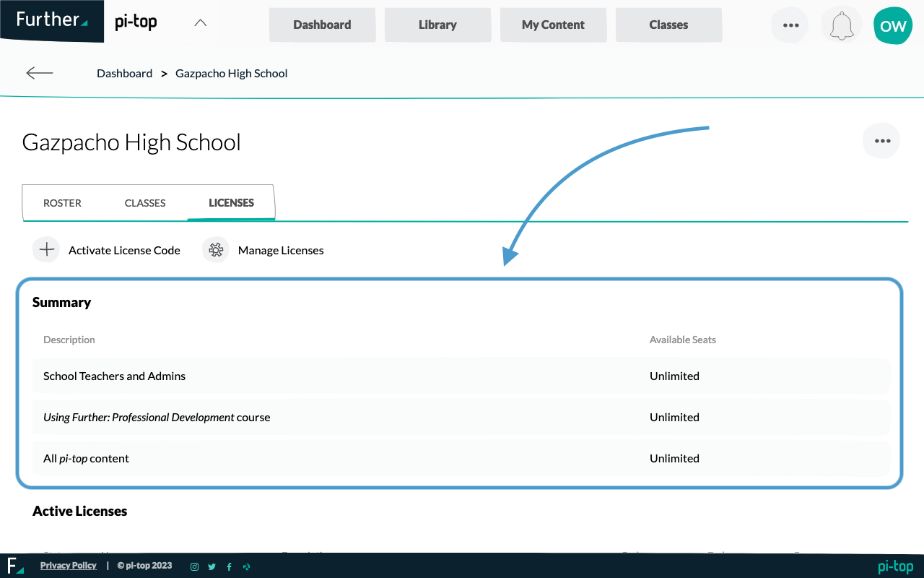Open Facebook icon in footer
924x578 pixels.
(229, 566)
